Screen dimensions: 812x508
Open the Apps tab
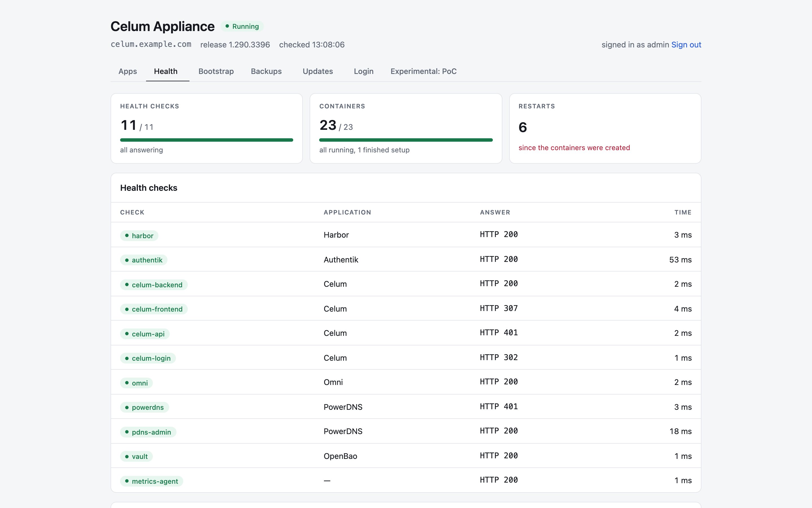pyautogui.click(x=127, y=71)
